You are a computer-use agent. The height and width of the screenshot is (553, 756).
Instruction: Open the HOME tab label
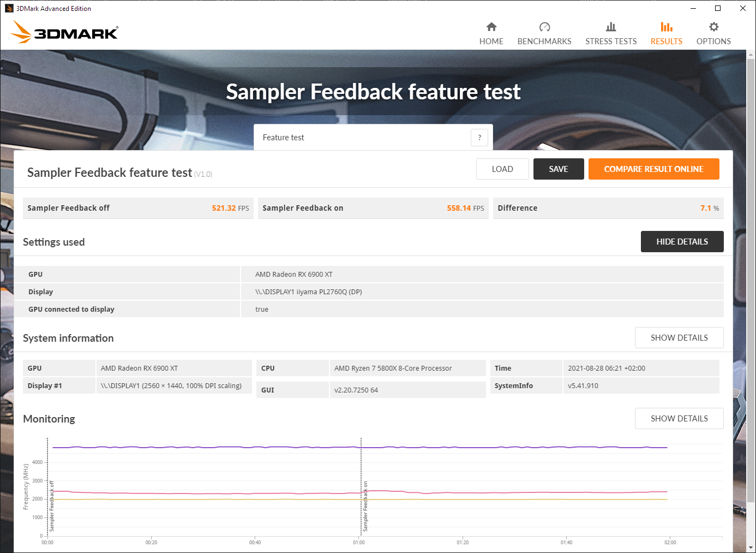click(x=491, y=41)
